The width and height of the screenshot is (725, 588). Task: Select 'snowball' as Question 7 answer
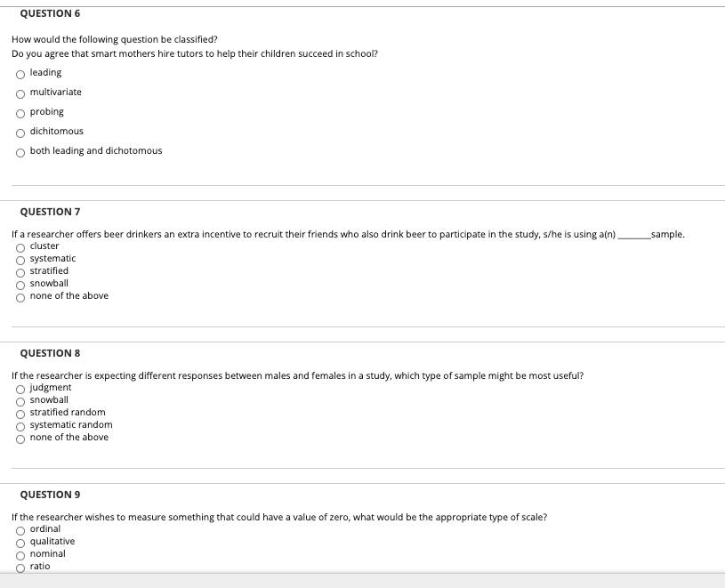click(x=20, y=284)
